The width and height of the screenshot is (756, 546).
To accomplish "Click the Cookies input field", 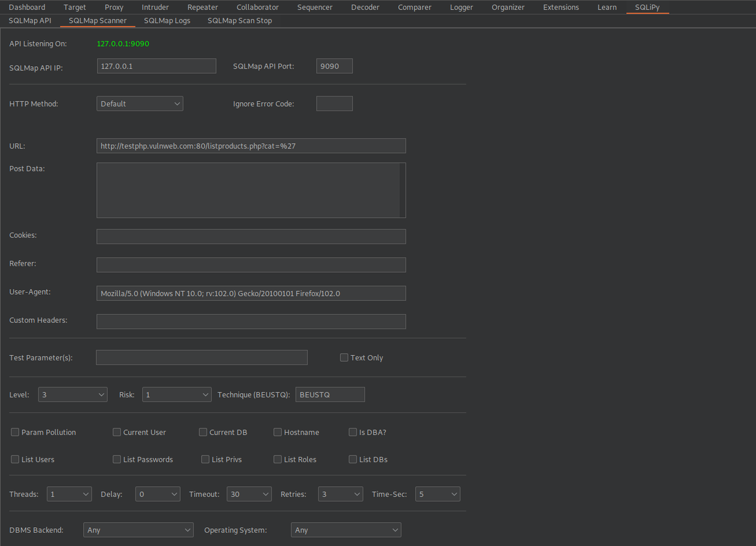I will coord(251,237).
